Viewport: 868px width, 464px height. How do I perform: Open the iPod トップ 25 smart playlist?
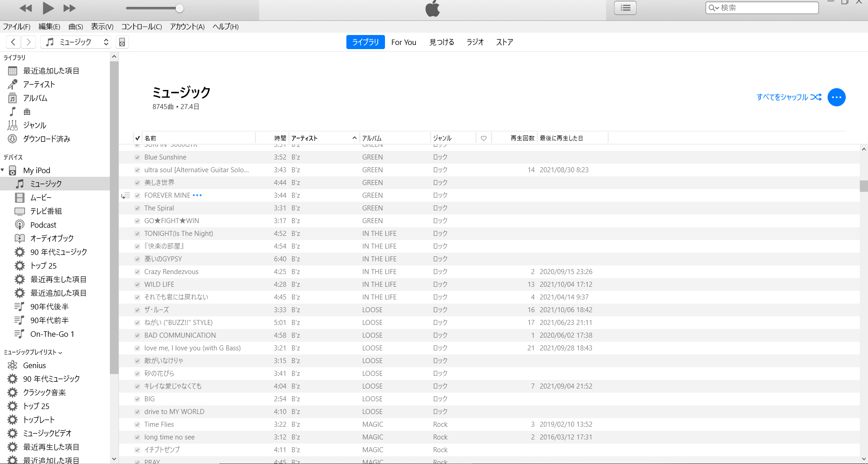[x=44, y=266]
